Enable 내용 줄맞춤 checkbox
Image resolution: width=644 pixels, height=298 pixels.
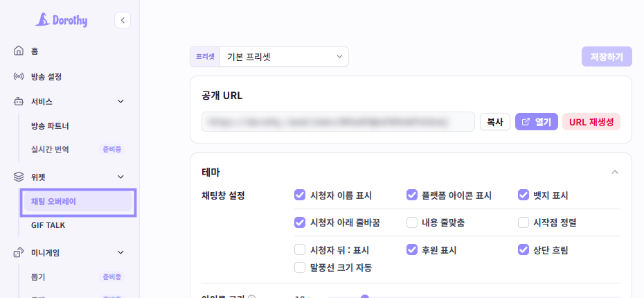(412, 222)
